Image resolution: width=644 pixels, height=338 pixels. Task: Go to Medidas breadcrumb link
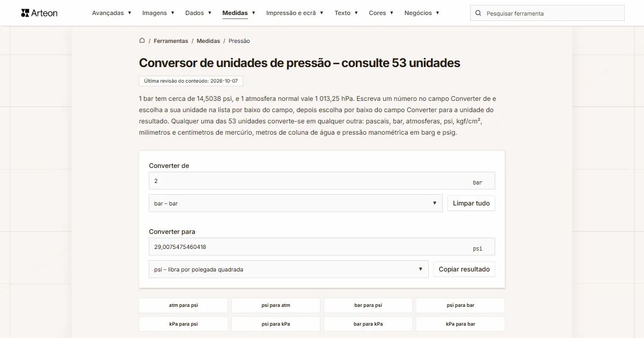point(208,41)
